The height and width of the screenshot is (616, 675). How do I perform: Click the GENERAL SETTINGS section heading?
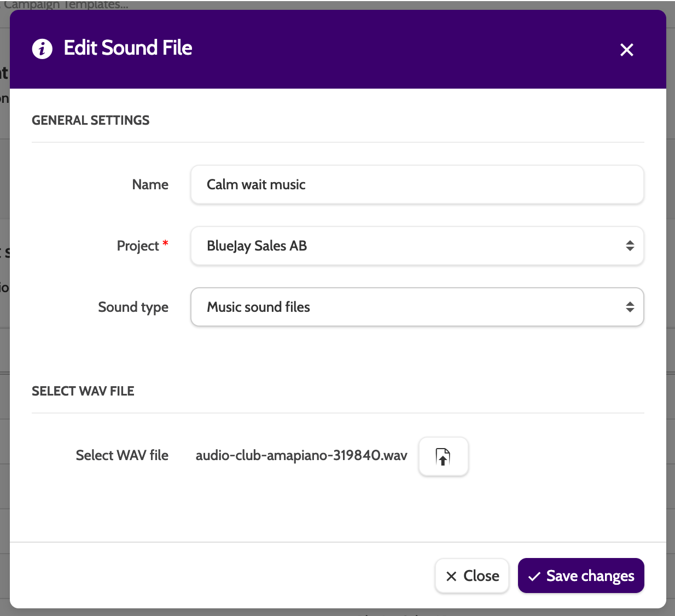click(x=90, y=120)
